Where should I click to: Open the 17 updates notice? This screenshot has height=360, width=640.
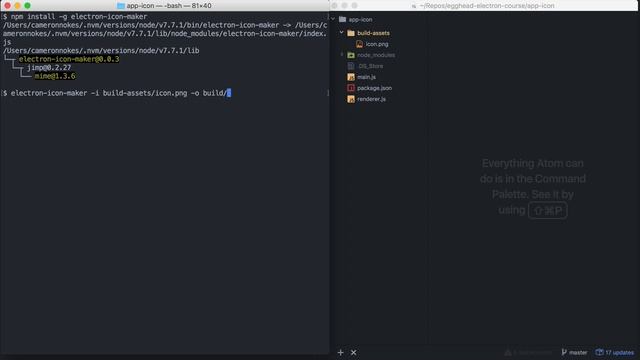[x=620, y=353]
